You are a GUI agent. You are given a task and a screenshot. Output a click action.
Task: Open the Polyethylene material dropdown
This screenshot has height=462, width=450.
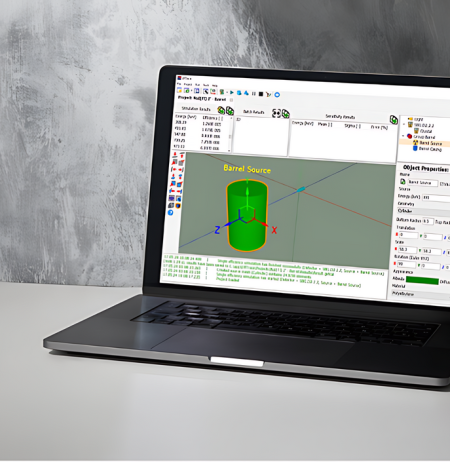click(421, 294)
